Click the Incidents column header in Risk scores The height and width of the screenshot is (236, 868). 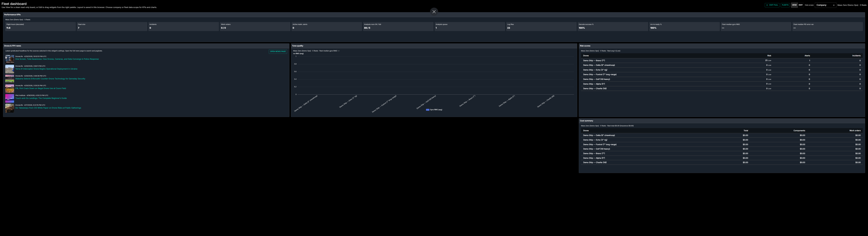pos(856,56)
